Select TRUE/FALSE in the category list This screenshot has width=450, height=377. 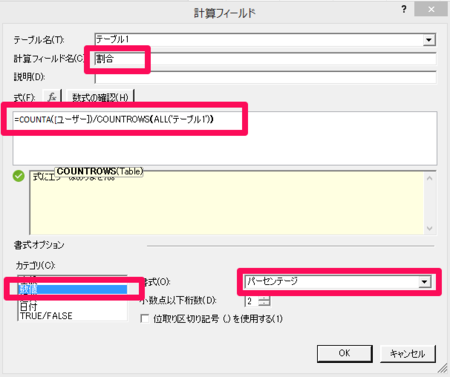tap(72, 315)
